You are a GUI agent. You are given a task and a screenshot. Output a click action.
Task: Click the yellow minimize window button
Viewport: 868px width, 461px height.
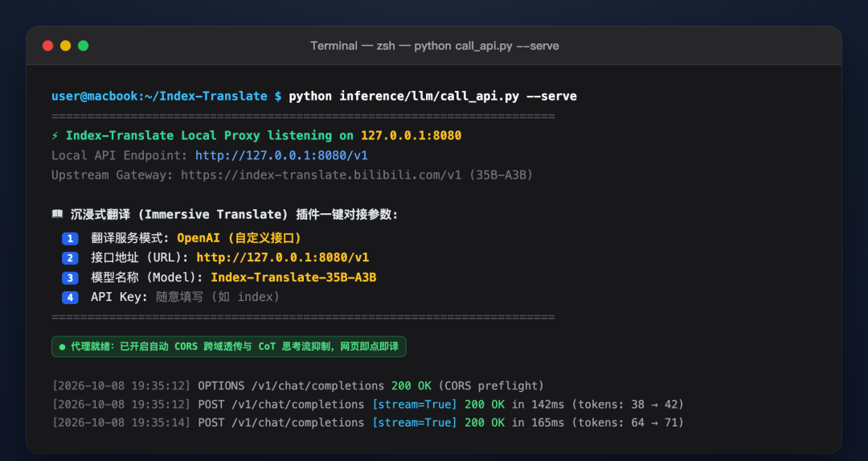tap(65, 46)
